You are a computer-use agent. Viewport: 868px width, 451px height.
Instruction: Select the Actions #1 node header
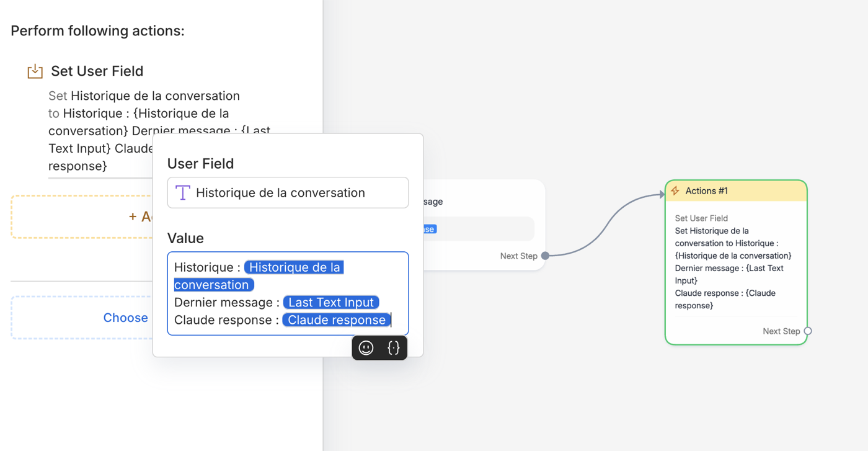(736, 191)
